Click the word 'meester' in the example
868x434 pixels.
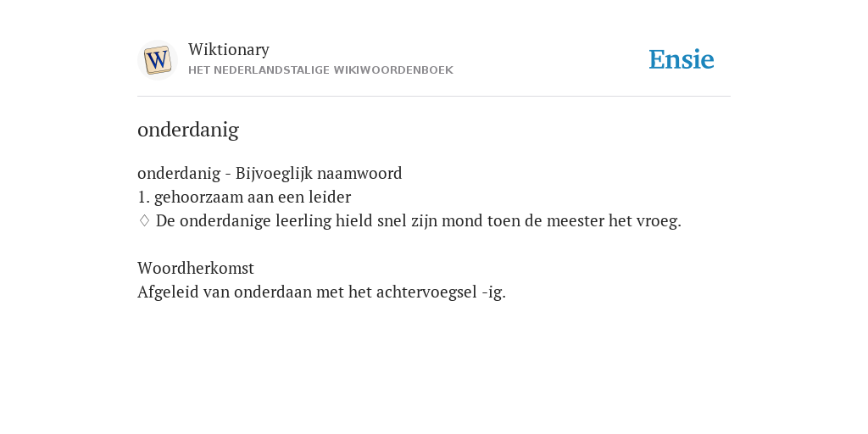[x=576, y=221]
